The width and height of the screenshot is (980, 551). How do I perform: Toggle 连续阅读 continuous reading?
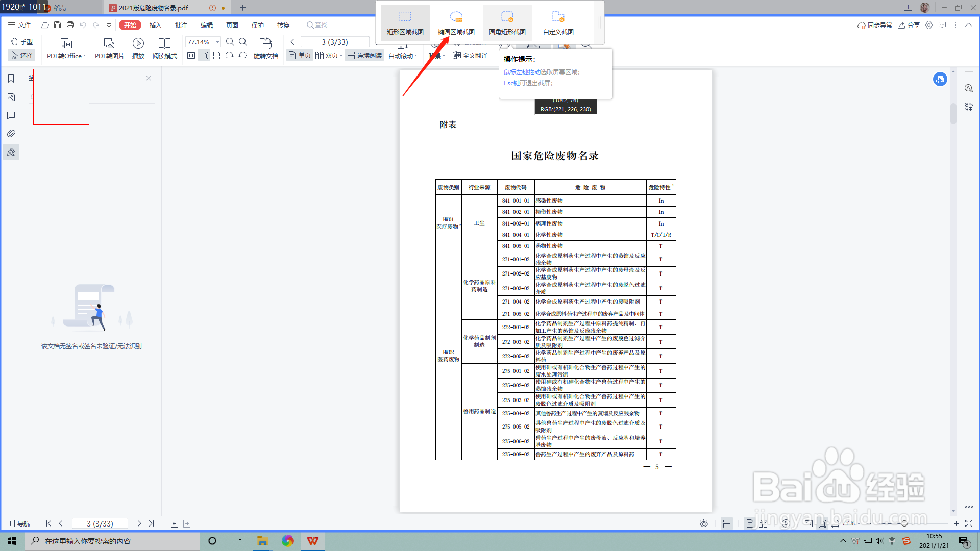click(364, 55)
